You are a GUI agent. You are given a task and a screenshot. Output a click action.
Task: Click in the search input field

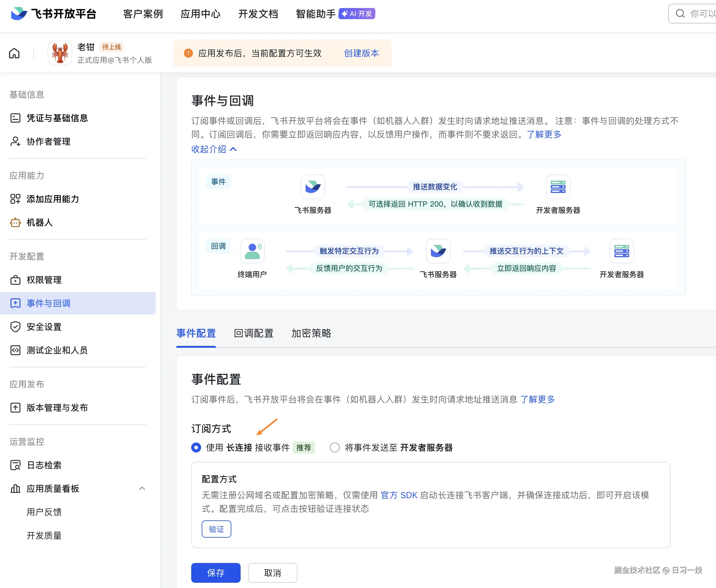692,14
